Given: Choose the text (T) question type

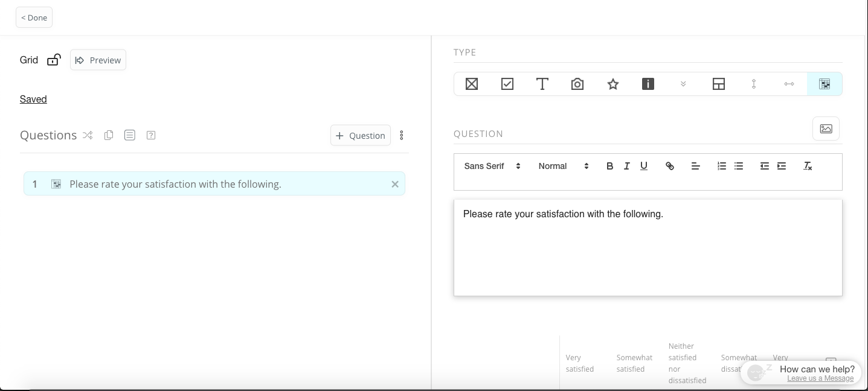Looking at the screenshot, I should (x=542, y=84).
